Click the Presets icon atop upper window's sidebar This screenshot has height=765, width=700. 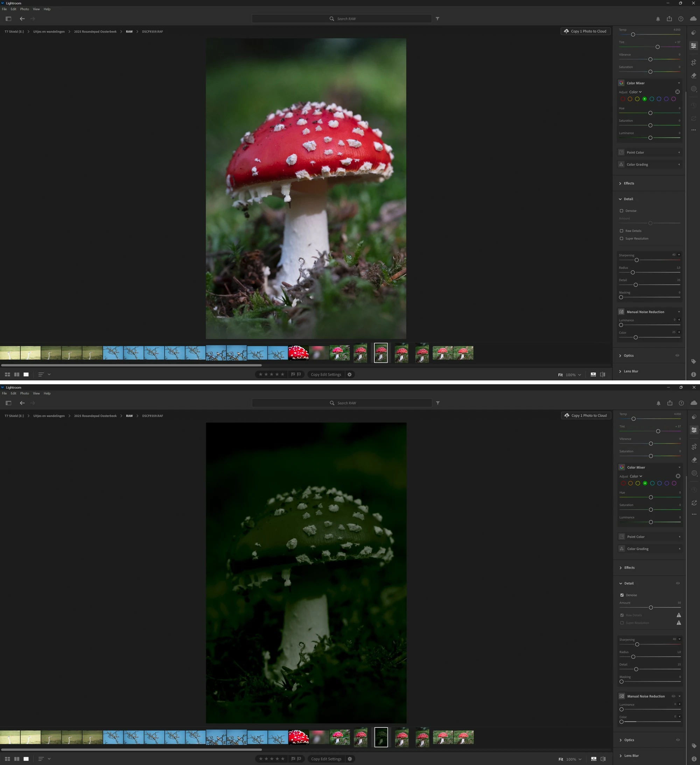coord(694,33)
